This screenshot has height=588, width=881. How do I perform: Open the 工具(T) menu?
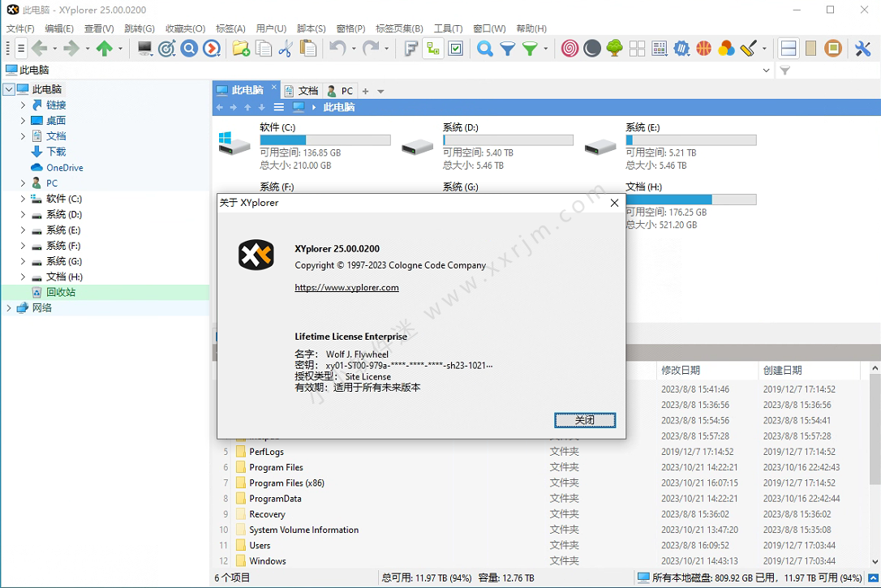pyautogui.click(x=448, y=28)
